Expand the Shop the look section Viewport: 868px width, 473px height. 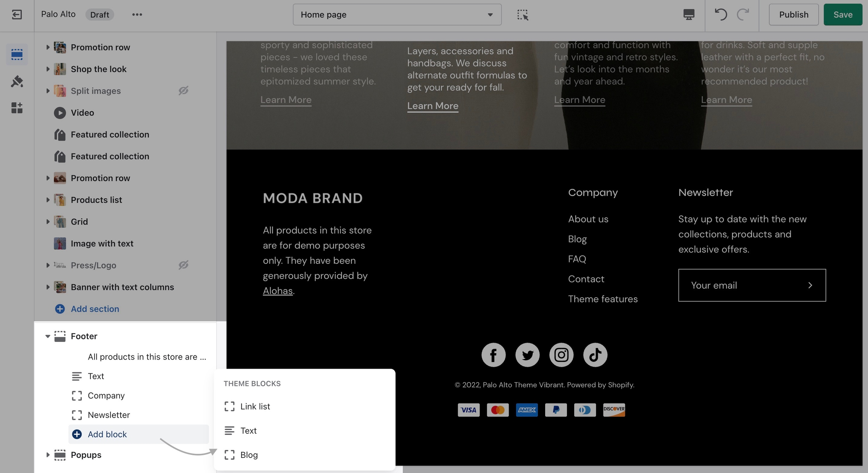tap(48, 69)
